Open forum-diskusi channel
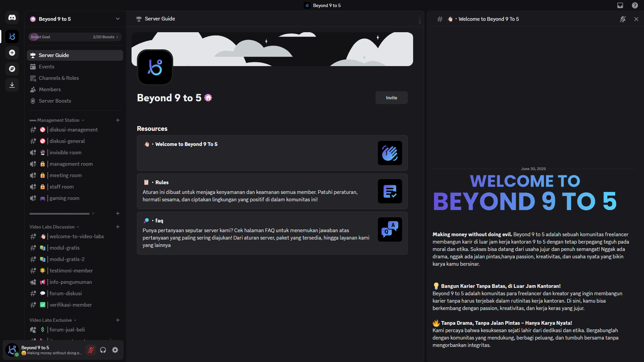 click(75, 294)
